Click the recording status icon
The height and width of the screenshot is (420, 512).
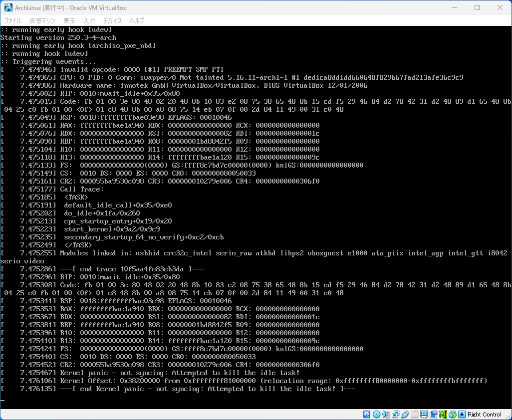434,415
